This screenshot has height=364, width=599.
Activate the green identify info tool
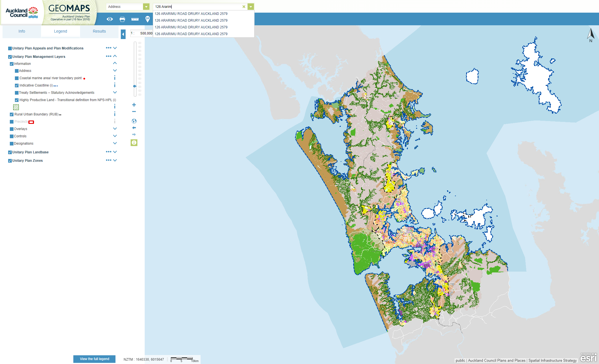click(x=134, y=143)
